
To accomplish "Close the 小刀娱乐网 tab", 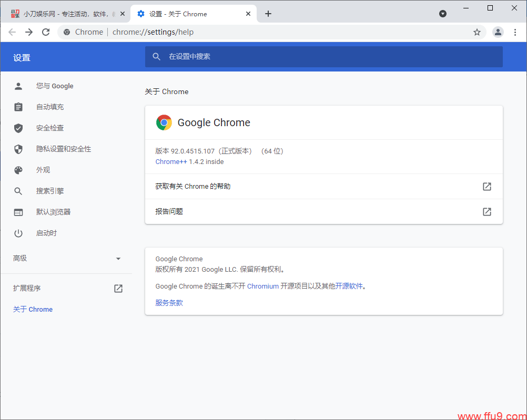I will point(123,14).
